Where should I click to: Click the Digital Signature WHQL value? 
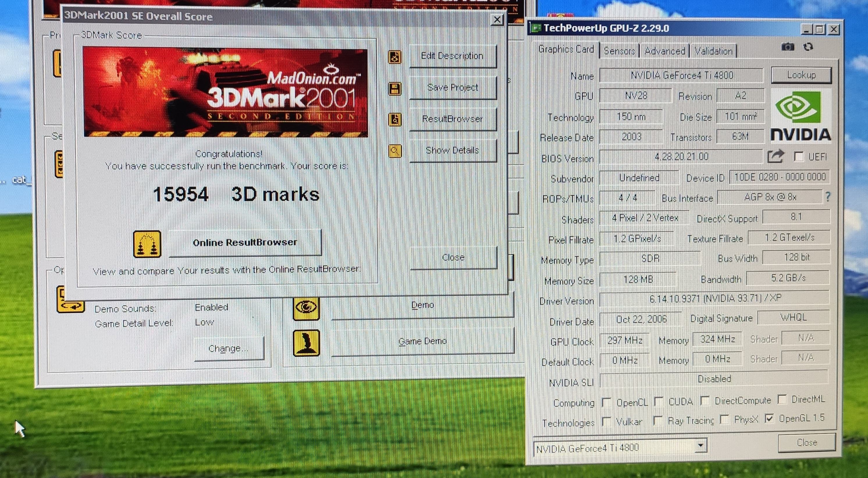coord(793,317)
